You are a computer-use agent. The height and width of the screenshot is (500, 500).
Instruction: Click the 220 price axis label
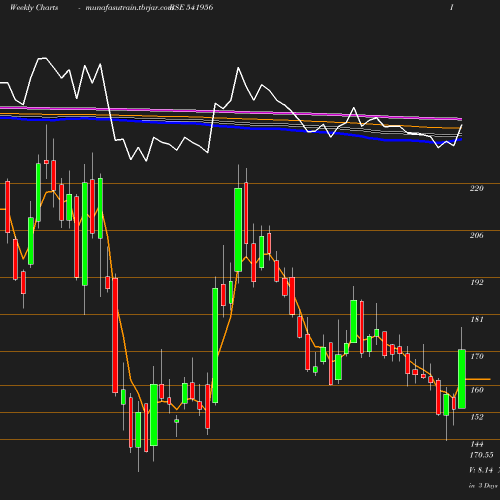click(477, 188)
